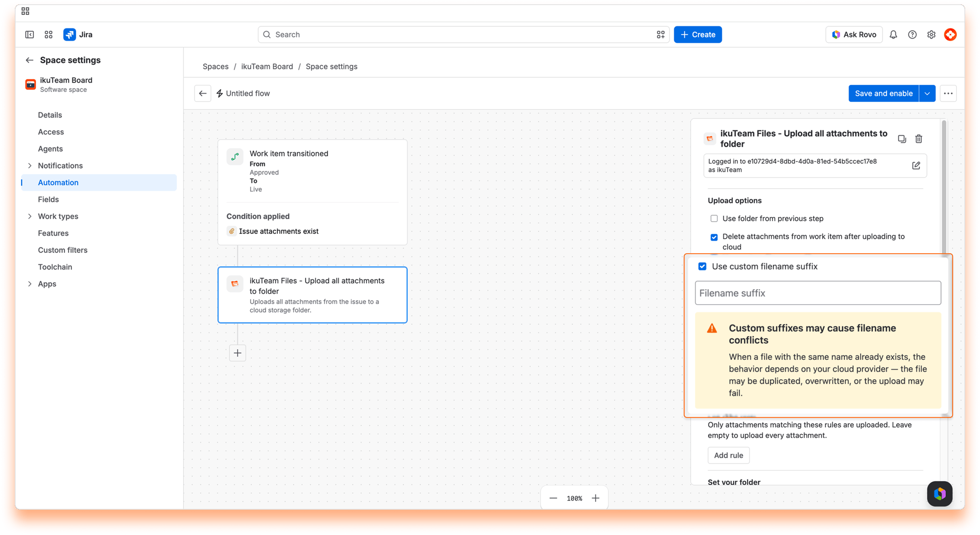This screenshot has width=980, height=535.
Task: Click back arrow beside Untitled flow
Action: (203, 93)
